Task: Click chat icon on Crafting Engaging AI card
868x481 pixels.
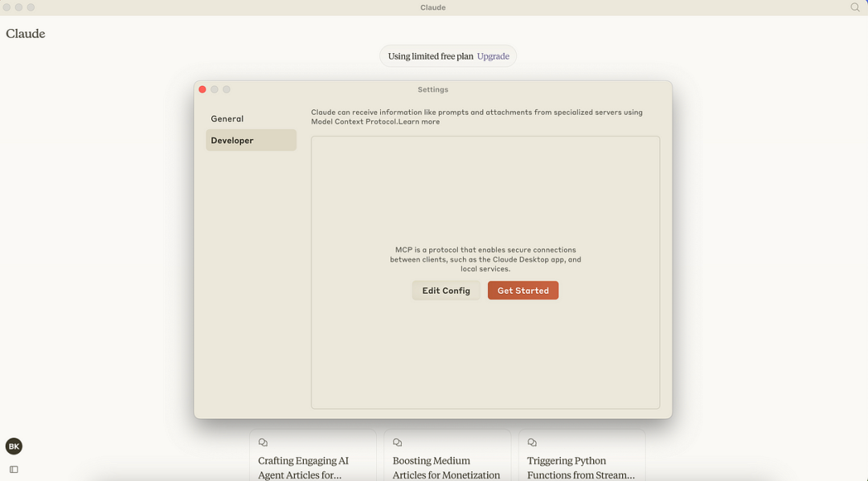Action: 263,442
